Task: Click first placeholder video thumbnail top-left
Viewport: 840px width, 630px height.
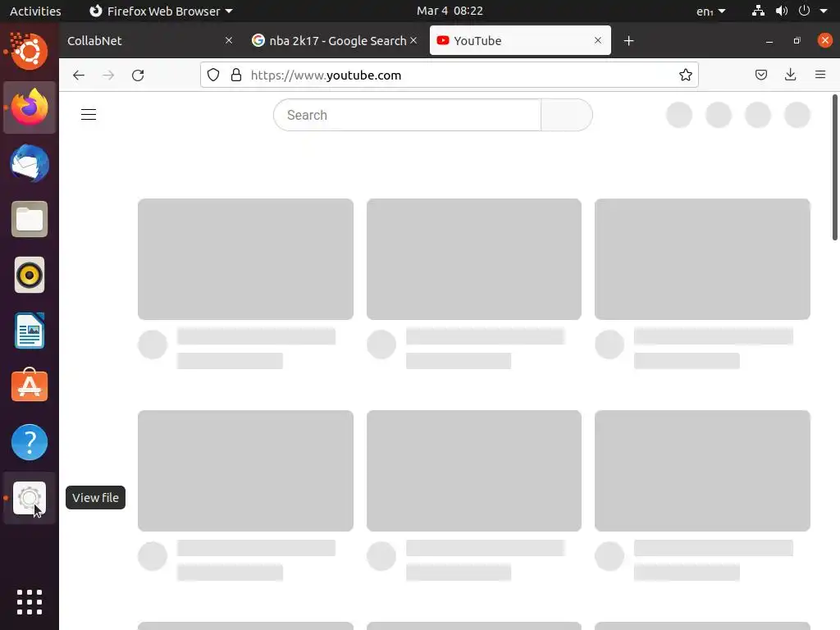Action: (x=245, y=259)
